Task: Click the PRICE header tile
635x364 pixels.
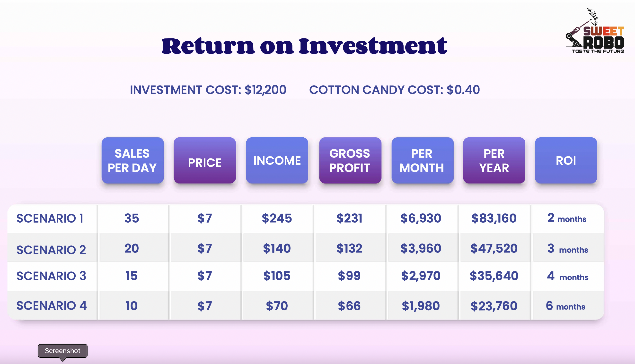Action: click(x=205, y=160)
